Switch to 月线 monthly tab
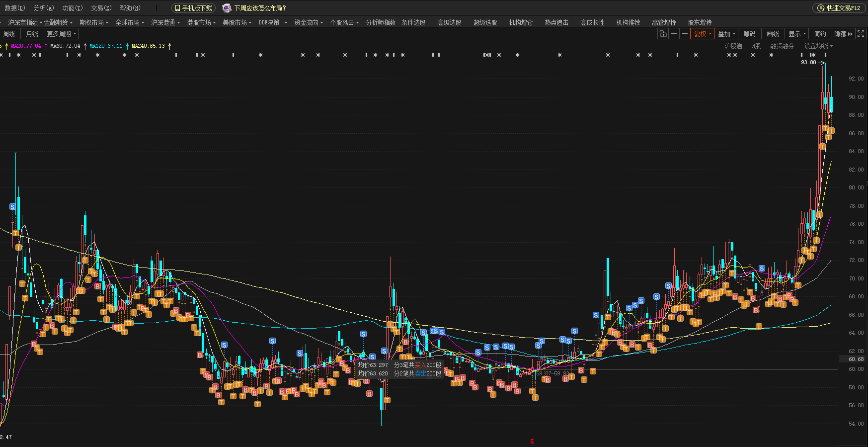Viewport: 868px width, 447px height. (32, 34)
